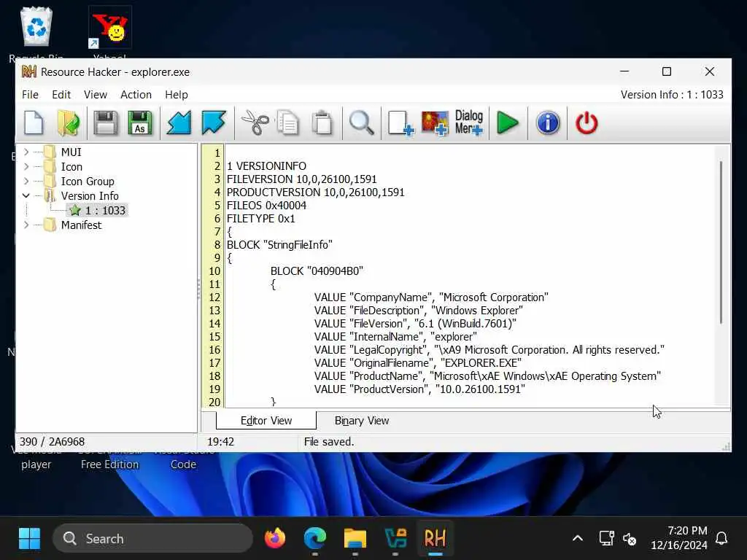This screenshot has width=747, height=560.
Task: Open File Explorer from the taskbar
Action: coord(355,539)
